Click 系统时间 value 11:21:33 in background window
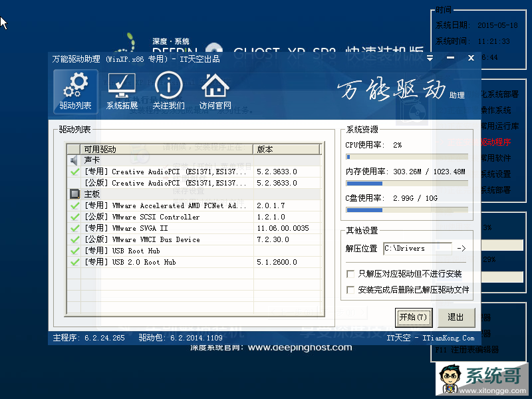The width and height of the screenshot is (532, 399). pyautogui.click(x=493, y=41)
